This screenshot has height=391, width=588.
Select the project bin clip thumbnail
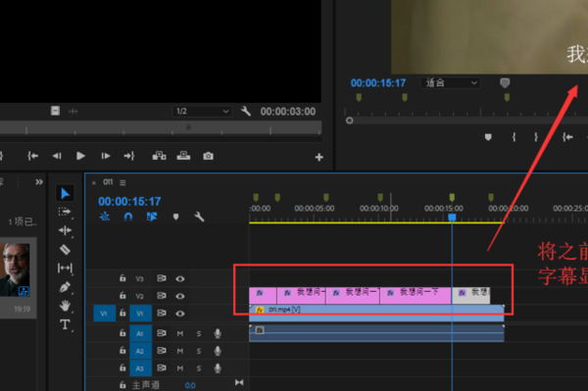[x=15, y=270]
